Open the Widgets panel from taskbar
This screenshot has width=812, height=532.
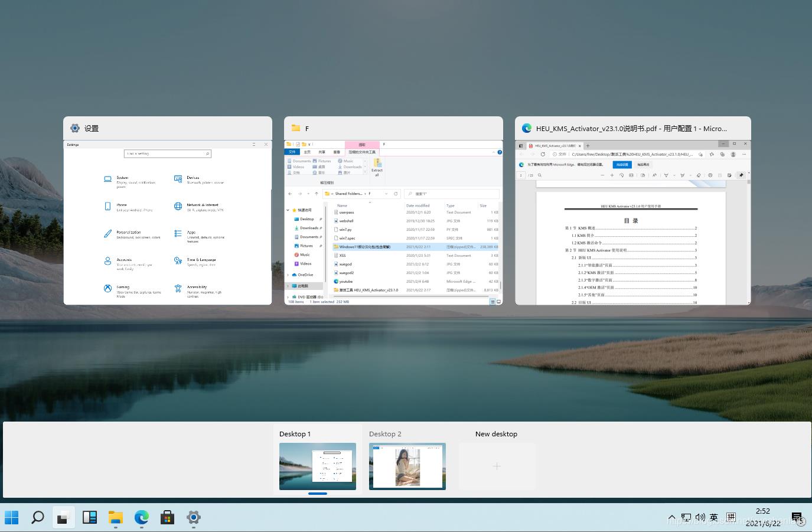(x=90, y=518)
